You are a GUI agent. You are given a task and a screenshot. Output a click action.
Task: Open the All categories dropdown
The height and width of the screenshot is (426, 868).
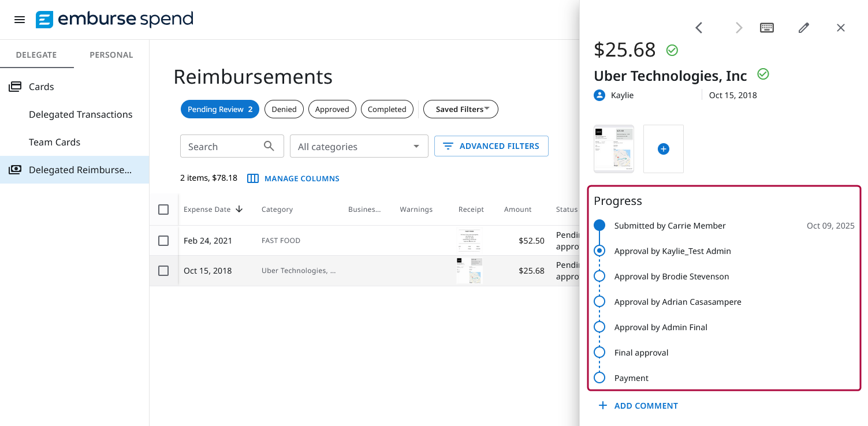(359, 146)
